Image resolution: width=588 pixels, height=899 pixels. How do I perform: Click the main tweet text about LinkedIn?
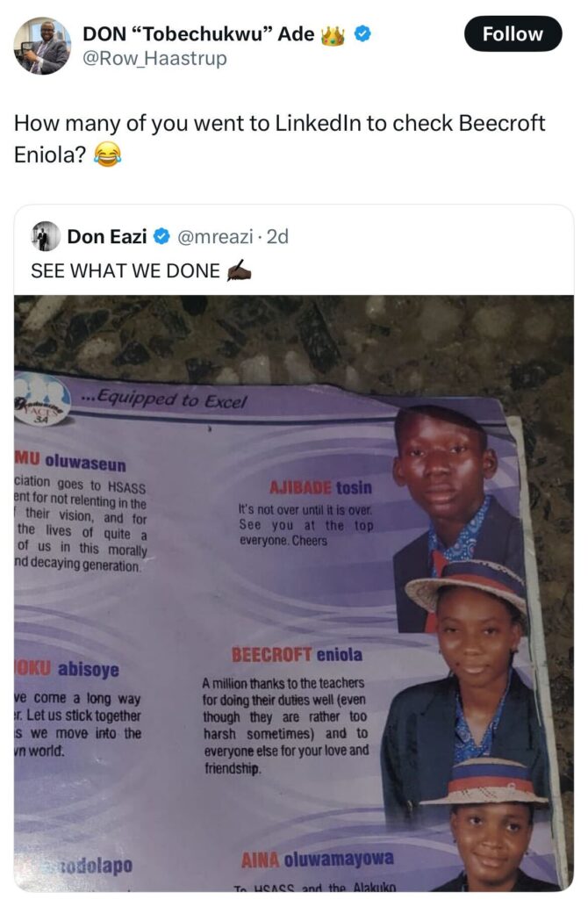(x=280, y=139)
